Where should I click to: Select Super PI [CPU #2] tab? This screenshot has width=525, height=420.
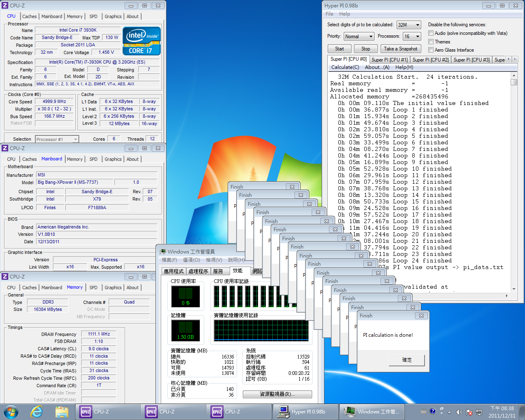(x=430, y=60)
